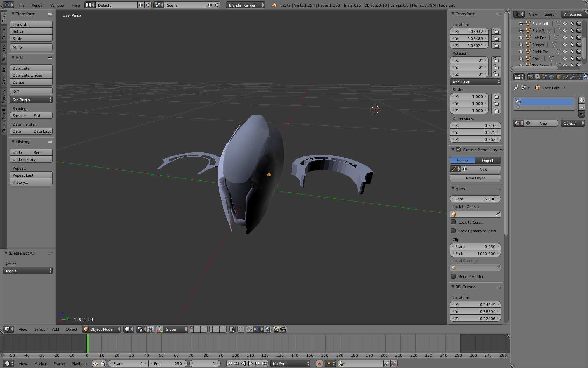Click the record auto-keyframe red button

point(319,363)
